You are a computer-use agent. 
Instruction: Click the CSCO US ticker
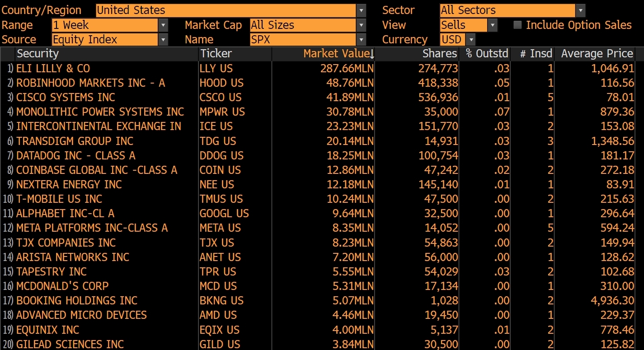(221, 98)
